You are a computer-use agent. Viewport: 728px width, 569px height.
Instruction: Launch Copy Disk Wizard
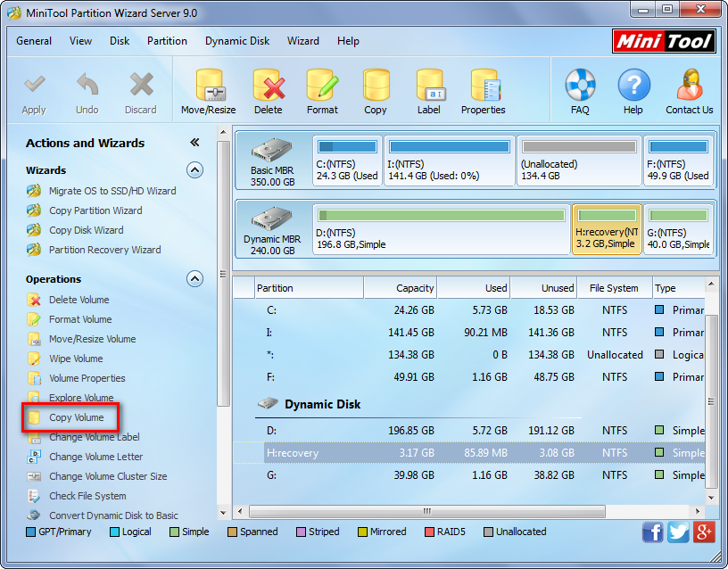[87, 230]
